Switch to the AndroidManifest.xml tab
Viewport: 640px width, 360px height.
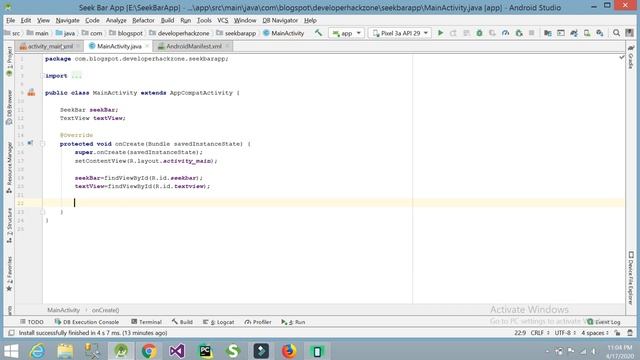coord(193,46)
